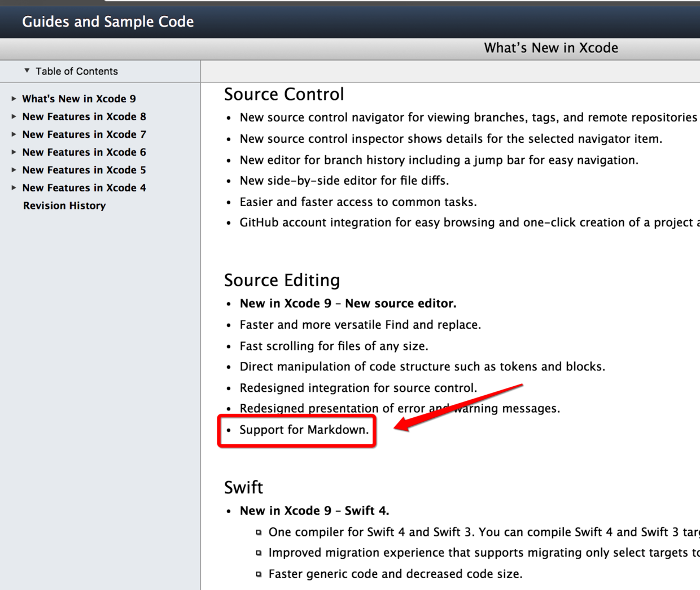Expand "New Features in Xcode 7"
Image resolution: width=700 pixels, height=590 pixels.
tap(15, 134)
